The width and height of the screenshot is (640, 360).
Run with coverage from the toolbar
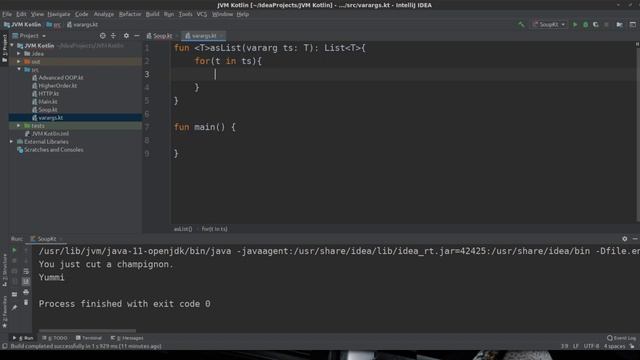tap(596, 24)
